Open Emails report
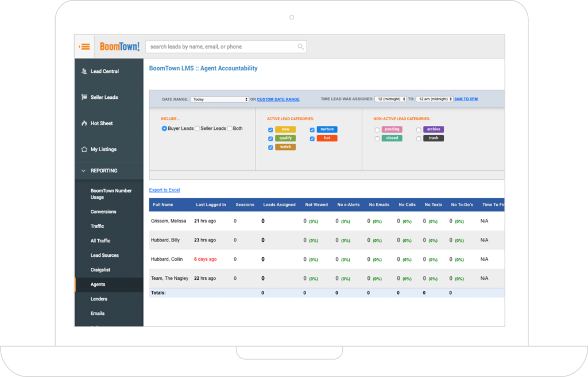The width and height of the screenshot is (588, 377). coord(98,314)
